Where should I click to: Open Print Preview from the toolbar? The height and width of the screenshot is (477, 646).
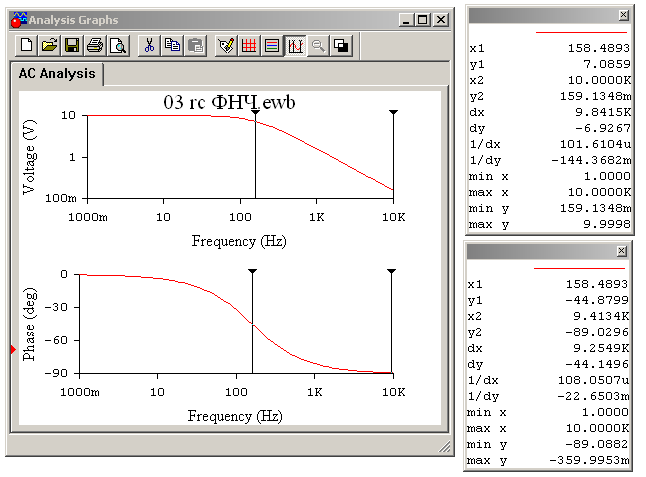coord(118,45)
